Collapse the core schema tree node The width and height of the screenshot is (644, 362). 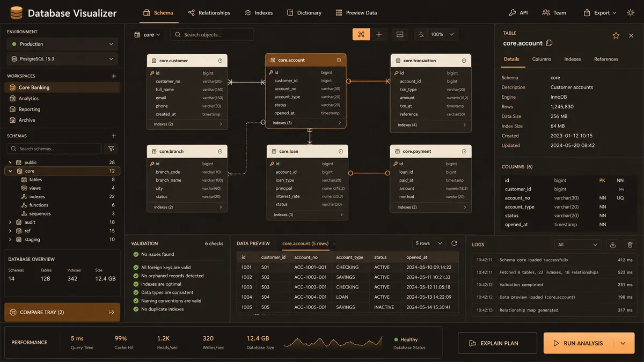tap(10, 171)
